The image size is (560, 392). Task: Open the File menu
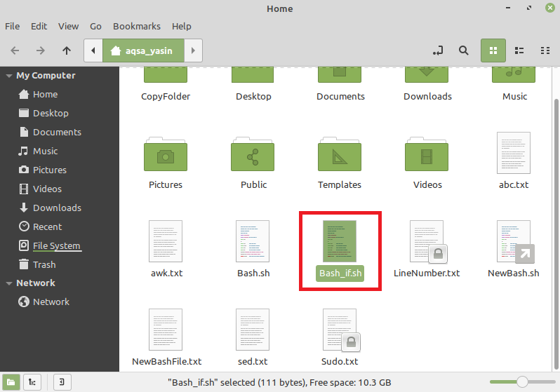12,27
